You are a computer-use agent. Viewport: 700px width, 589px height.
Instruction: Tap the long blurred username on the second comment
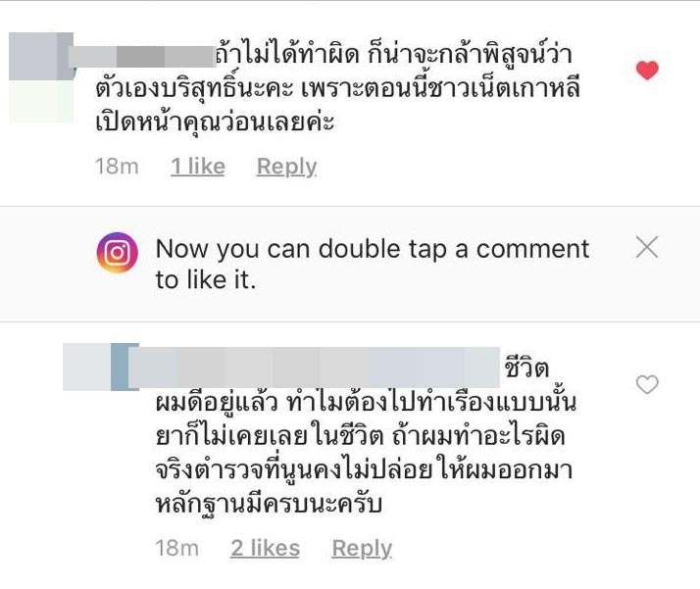(x=314, y=368)
